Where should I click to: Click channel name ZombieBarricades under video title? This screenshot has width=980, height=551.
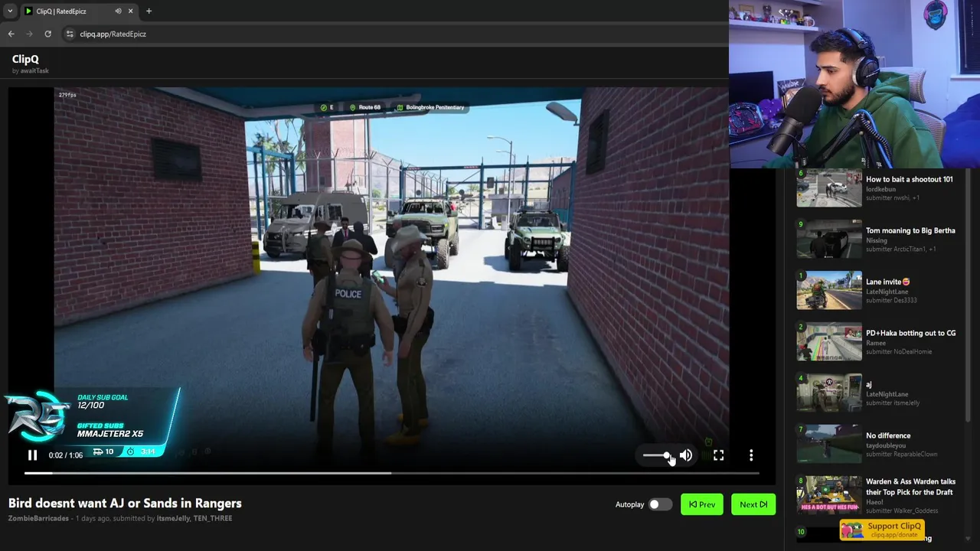(38, 518)
